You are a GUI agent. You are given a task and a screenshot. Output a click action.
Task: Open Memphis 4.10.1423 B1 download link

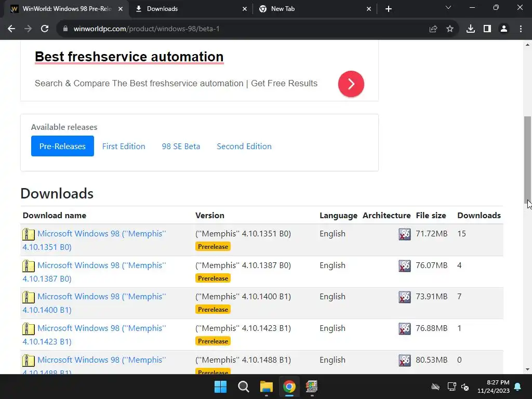pos(95,335)
